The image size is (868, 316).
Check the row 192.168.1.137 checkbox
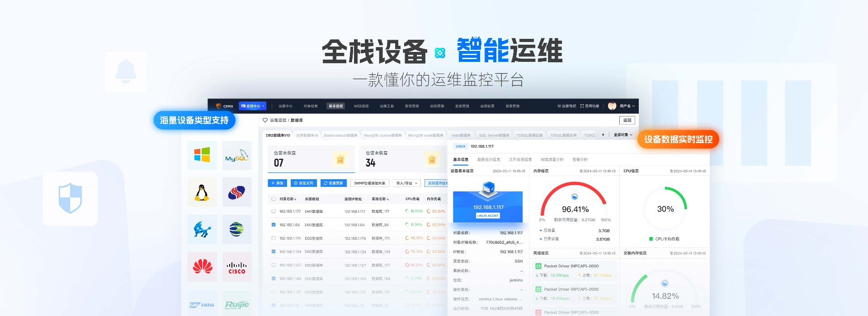(274, 292)
